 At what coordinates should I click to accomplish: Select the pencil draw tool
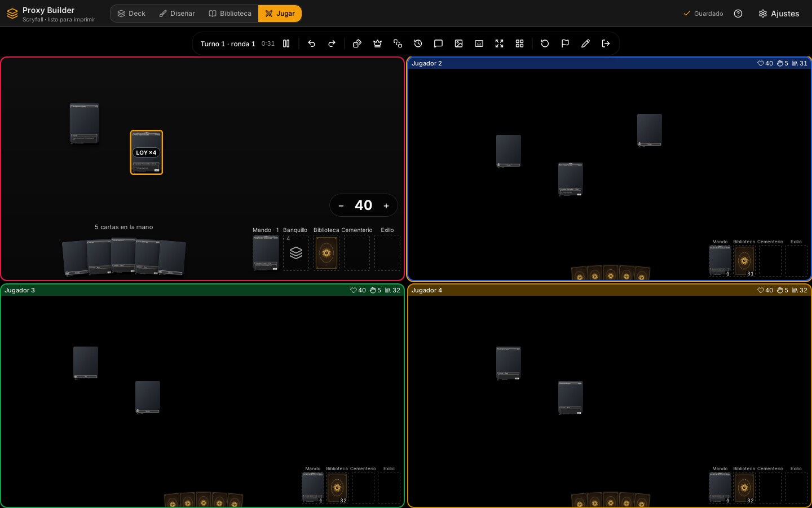click(585, 43)
